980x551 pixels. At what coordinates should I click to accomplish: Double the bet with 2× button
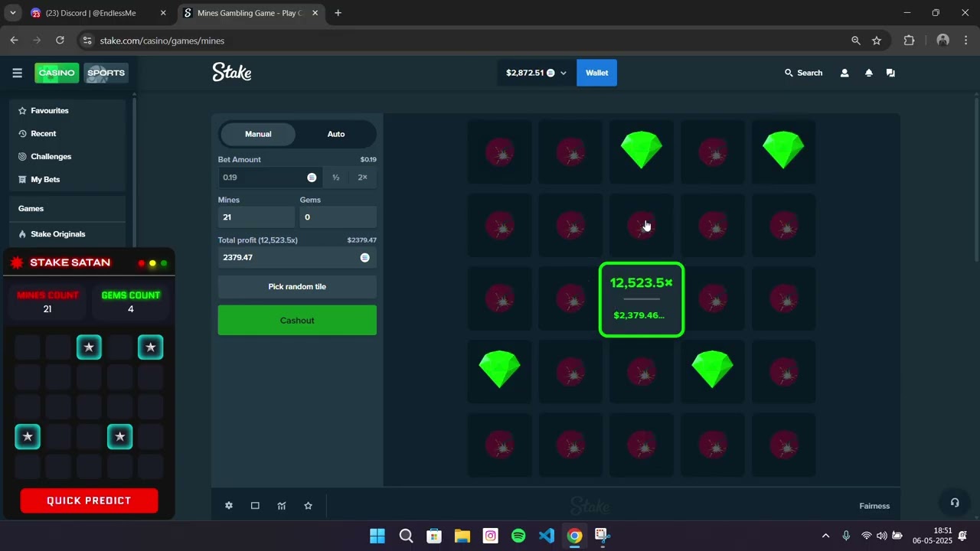pos(362,178)
